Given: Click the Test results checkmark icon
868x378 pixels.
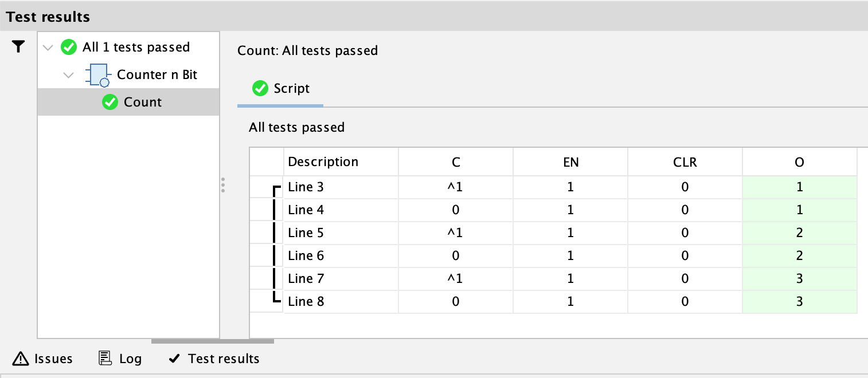Looking at the screenshot, I should (x=174, y=359).
